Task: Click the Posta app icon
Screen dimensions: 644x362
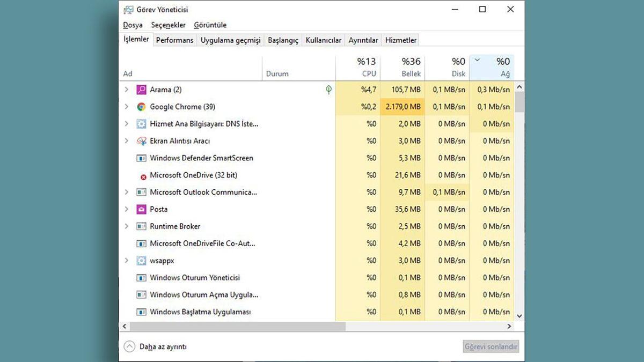Action: [141, 209]
